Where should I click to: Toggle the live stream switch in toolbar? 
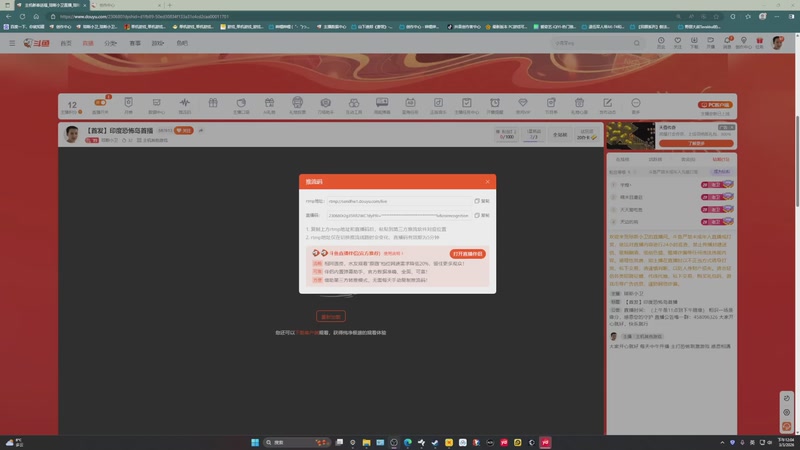click(100, 103)
